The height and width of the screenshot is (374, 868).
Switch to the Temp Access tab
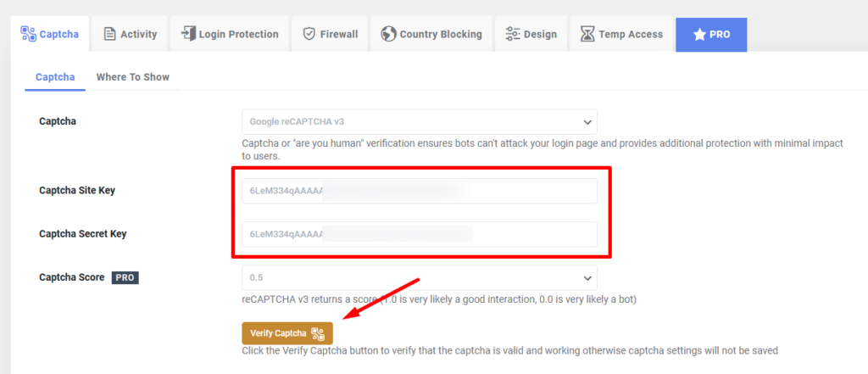coord(621,35)
